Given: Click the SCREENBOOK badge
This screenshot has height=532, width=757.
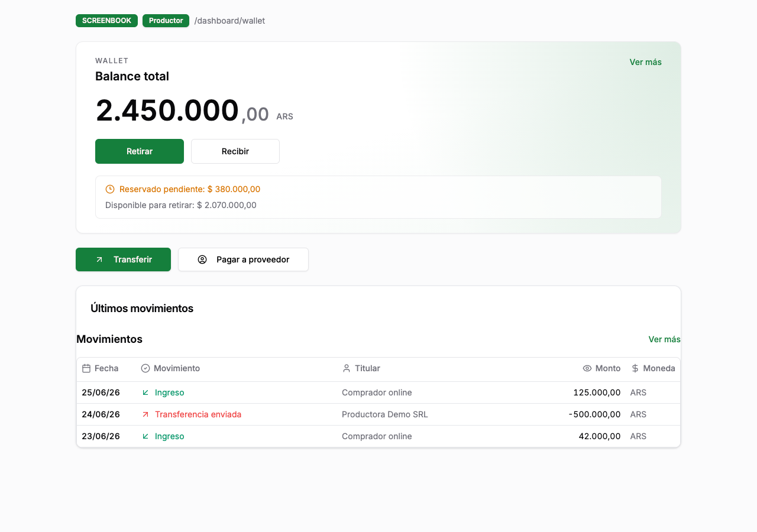Looking at the screenshot, I should click(x=106, y=21).
